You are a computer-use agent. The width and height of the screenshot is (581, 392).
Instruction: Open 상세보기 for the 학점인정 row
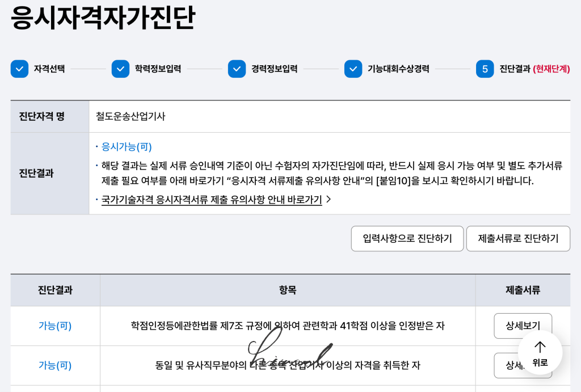(523, 326)
